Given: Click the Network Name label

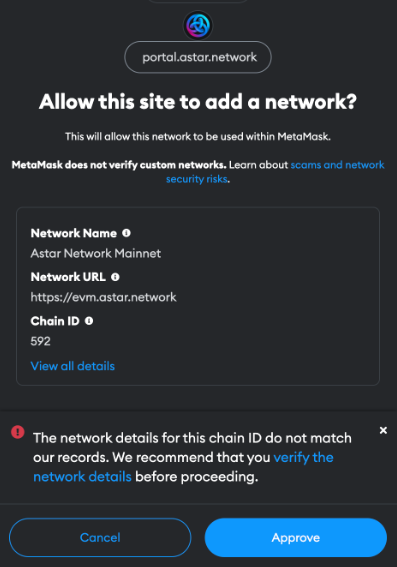Looking at the screenshot, I should click(x=74, y=233).
